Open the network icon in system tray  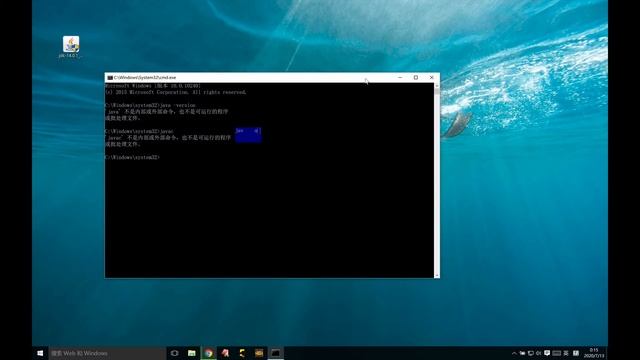point(531,353)
